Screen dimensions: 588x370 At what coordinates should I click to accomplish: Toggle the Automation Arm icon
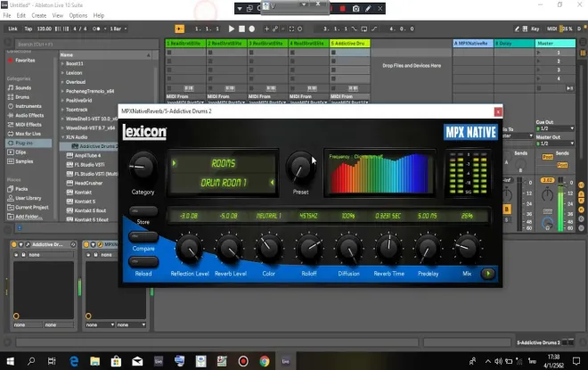coord(275,29)
